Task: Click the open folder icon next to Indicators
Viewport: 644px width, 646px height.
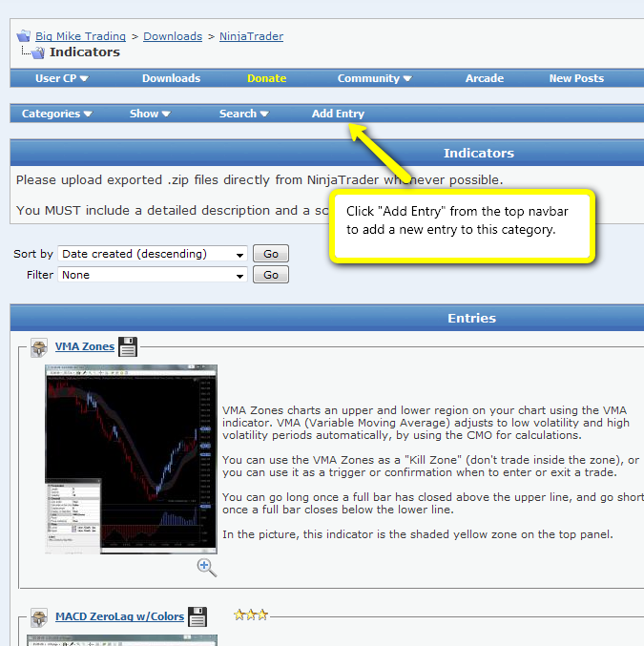Action: click(x=38, y=52)
